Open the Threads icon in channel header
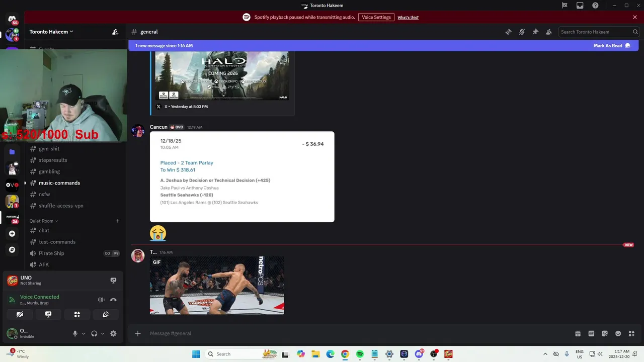Image resolution: width=644 pixels, height=362 pixels. pyautogui.click(x=508, y=32)
